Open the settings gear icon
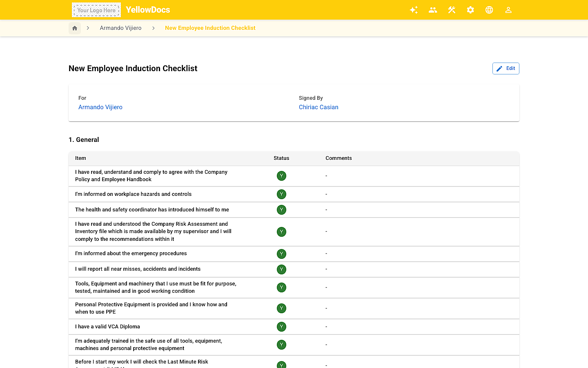Image resolution: width=588 pixels, height=368 pixels. coord(470,10)
